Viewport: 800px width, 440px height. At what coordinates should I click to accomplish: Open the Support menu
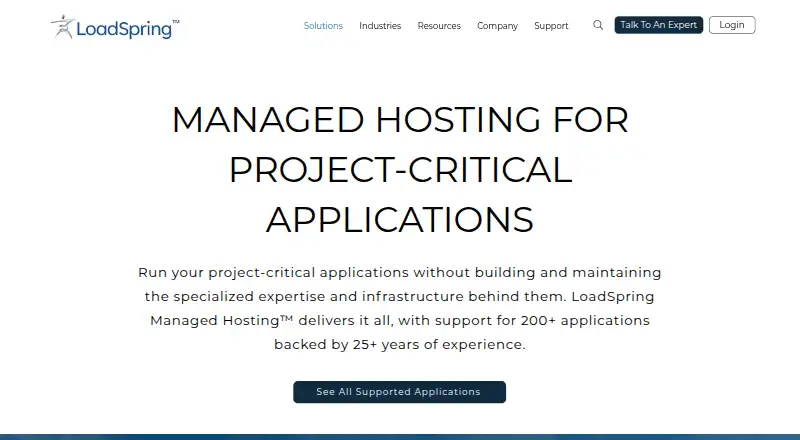pos(551,26)
